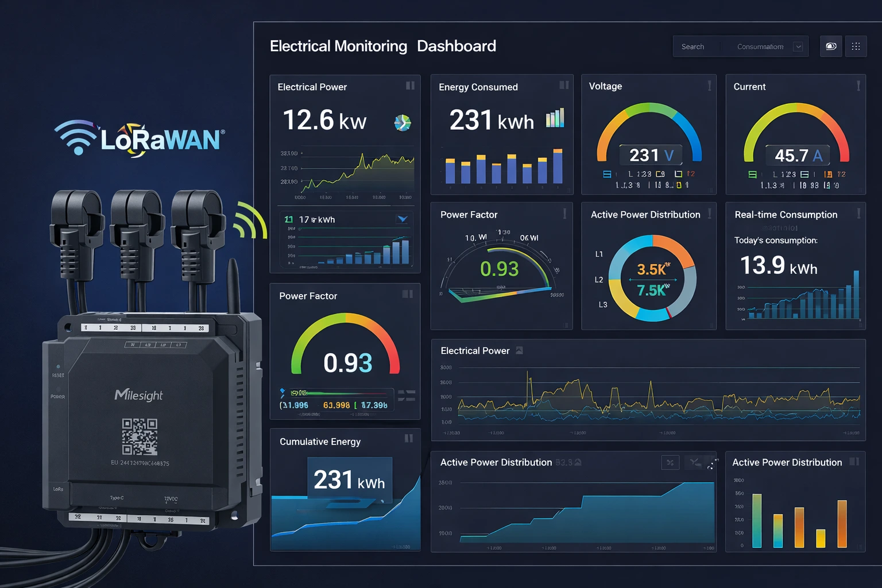Click the 231 kWh Cumulative Energy value box
Viewport: 882px width, 588px height.
[349, 480]
